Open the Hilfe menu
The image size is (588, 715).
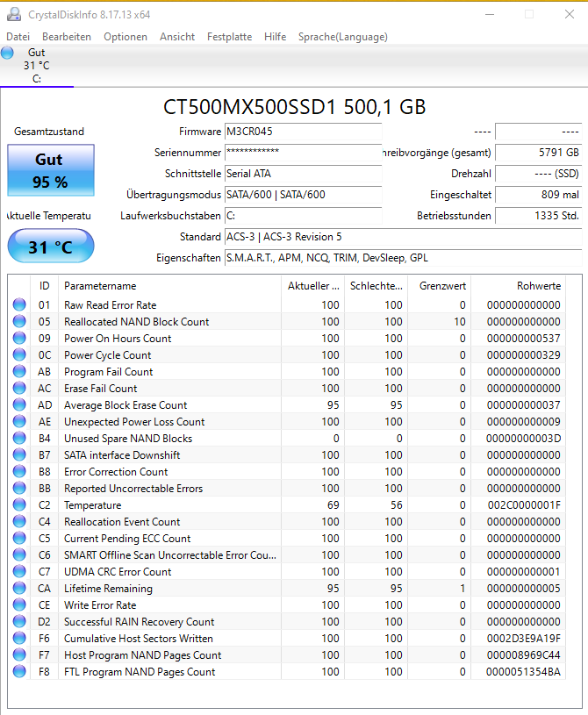[275, 37]
